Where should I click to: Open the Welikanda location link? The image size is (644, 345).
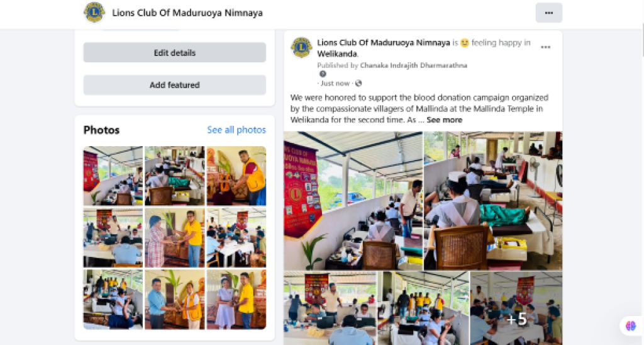coord(337,54)
